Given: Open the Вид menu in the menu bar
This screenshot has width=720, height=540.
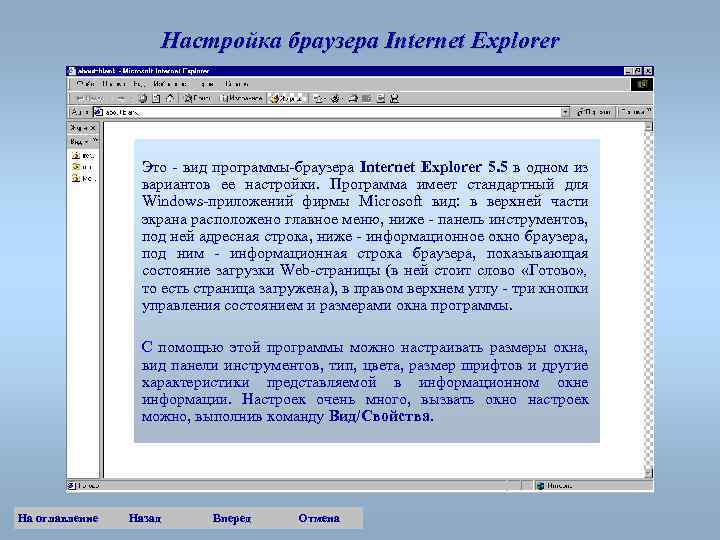Looking at the screenshot, I should (139, 84).
